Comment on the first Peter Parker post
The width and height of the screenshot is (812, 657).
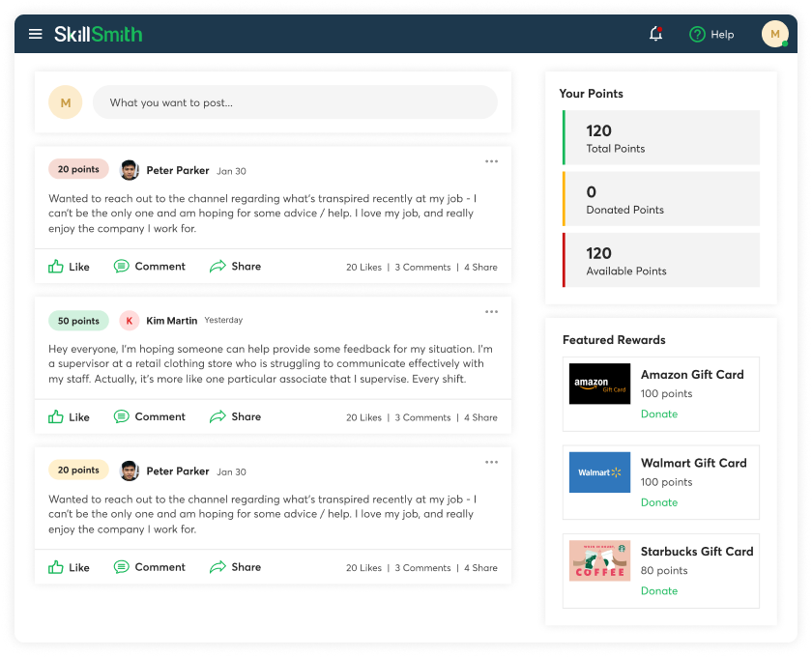(149, 266)
